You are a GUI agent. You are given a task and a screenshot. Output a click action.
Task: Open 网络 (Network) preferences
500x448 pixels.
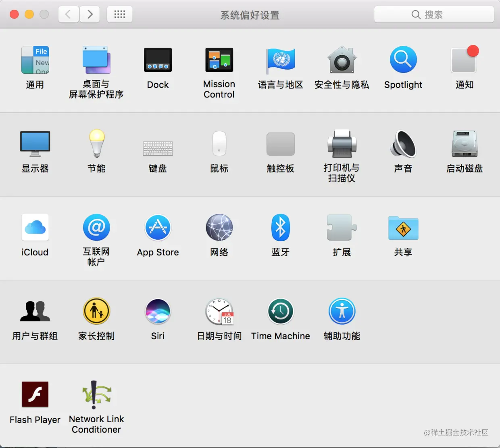point(219,228)
